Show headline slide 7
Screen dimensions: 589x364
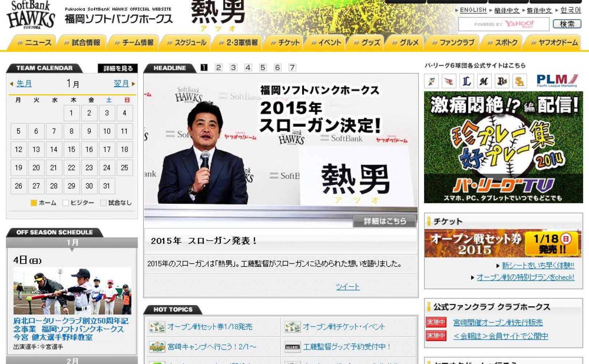292,68
